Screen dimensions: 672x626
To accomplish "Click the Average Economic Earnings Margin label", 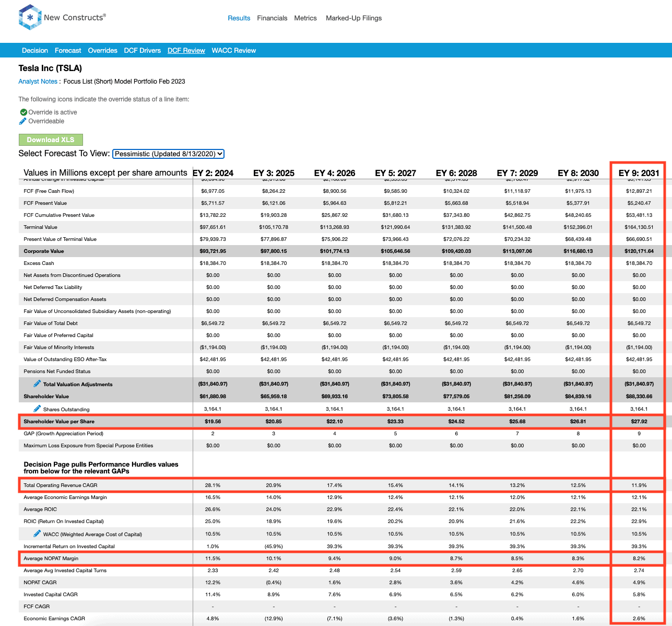I will (x=65, y=497).
